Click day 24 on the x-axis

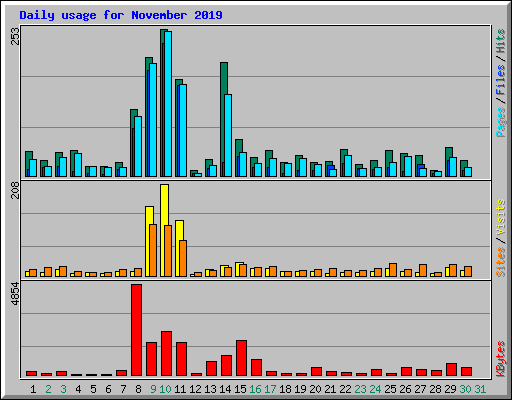click(375, 389)
